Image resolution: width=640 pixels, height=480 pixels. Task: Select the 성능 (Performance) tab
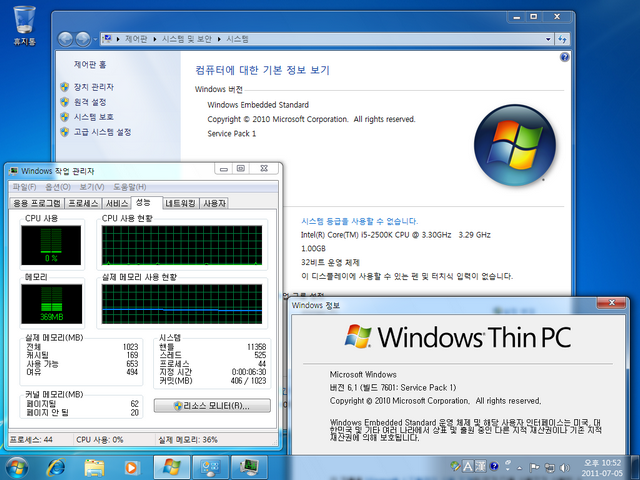pos(146,202)
